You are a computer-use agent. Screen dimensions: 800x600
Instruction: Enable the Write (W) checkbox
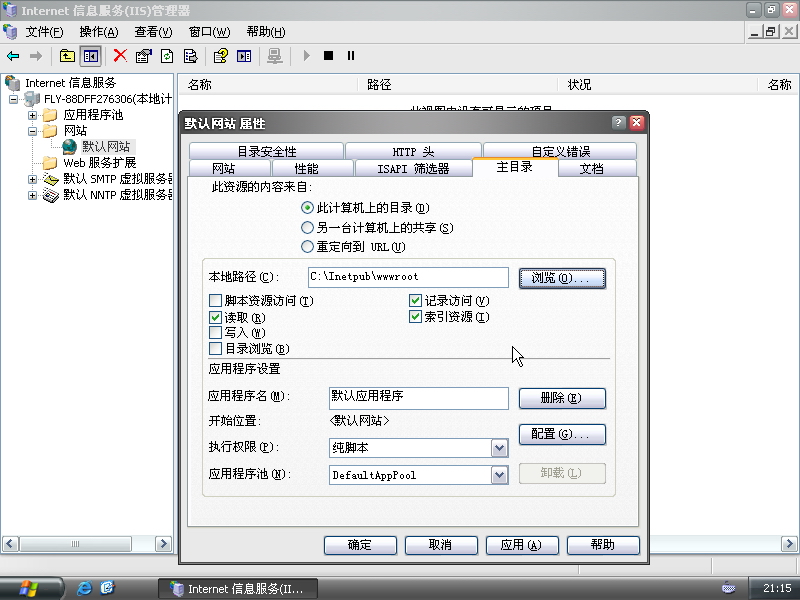tap(215, 333)
